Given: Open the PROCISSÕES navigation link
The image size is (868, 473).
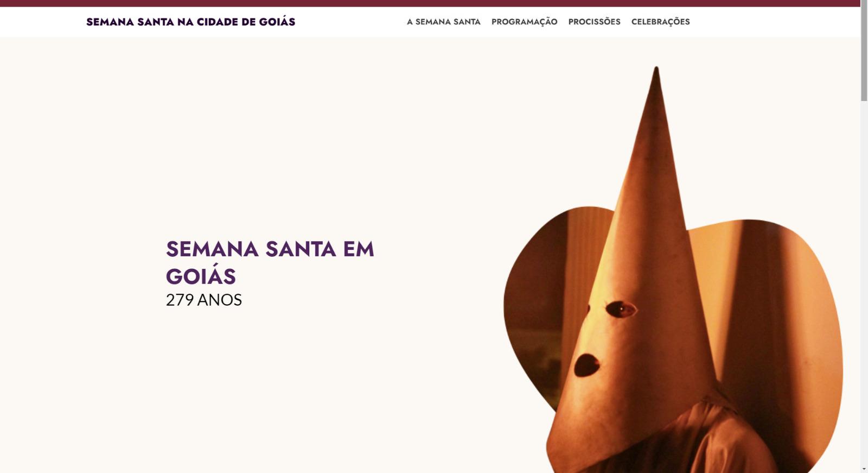Looking at the screenshot, I should pos(594,22).
